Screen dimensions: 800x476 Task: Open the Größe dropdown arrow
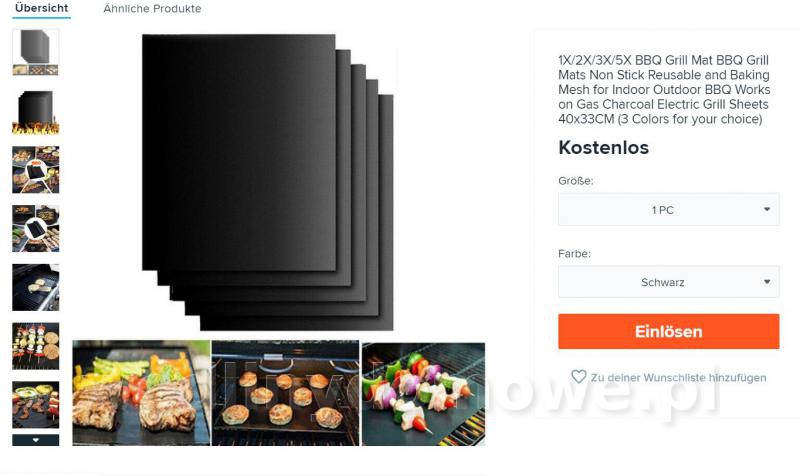pos(767,209)
